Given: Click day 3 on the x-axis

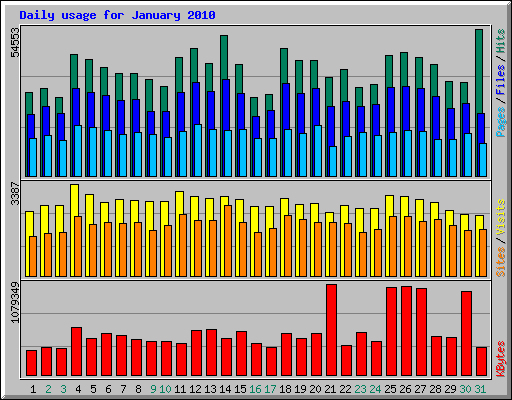Looking at the screenshot, I should (x=63, y=389).
